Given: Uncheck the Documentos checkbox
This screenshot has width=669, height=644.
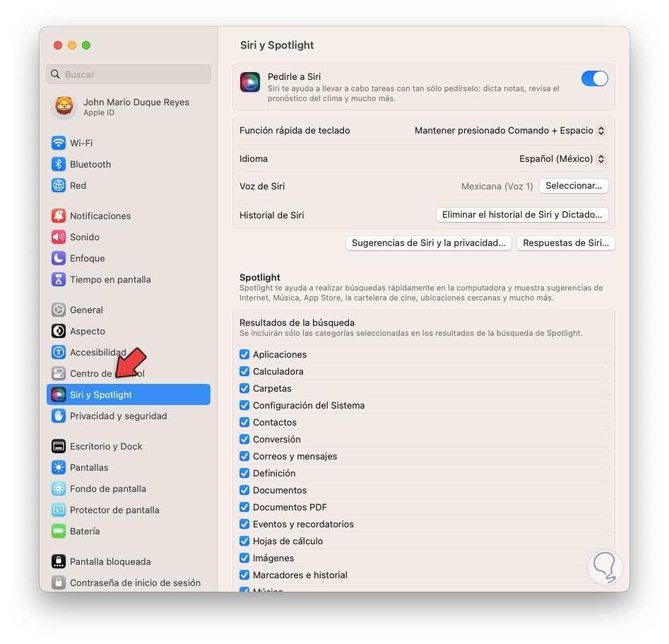Looking at the screenshot, I should 244,490.
